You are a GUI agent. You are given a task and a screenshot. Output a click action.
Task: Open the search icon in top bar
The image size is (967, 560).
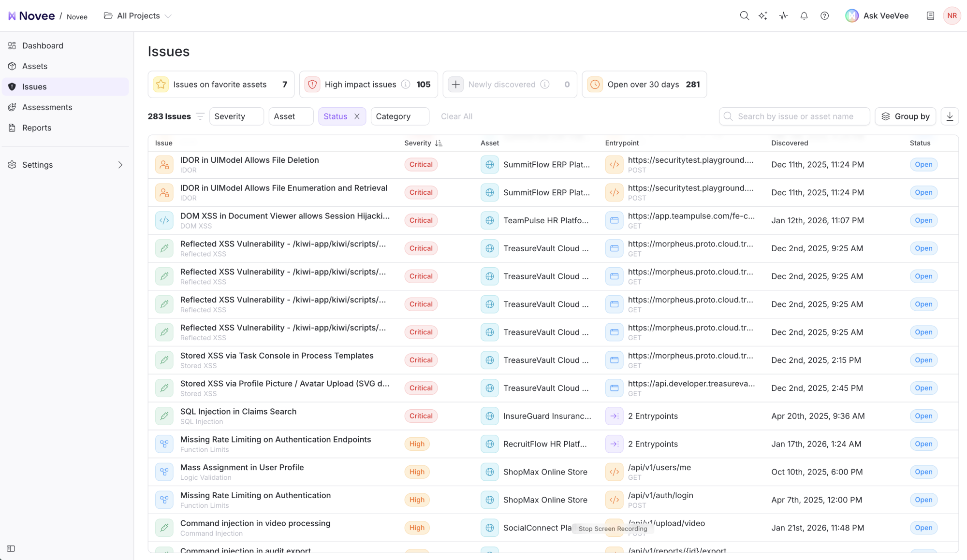click(744, 16)
